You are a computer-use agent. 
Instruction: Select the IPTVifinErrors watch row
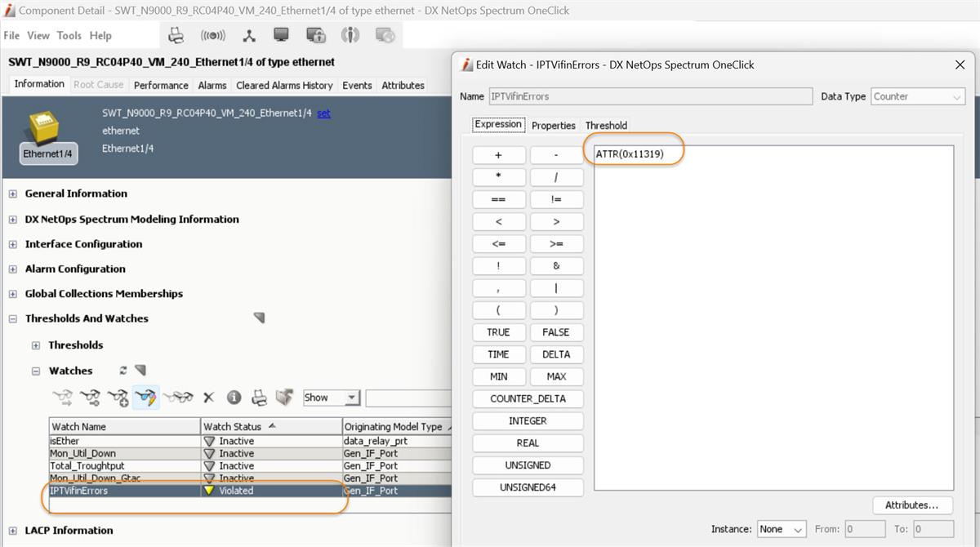coord(250,491)
